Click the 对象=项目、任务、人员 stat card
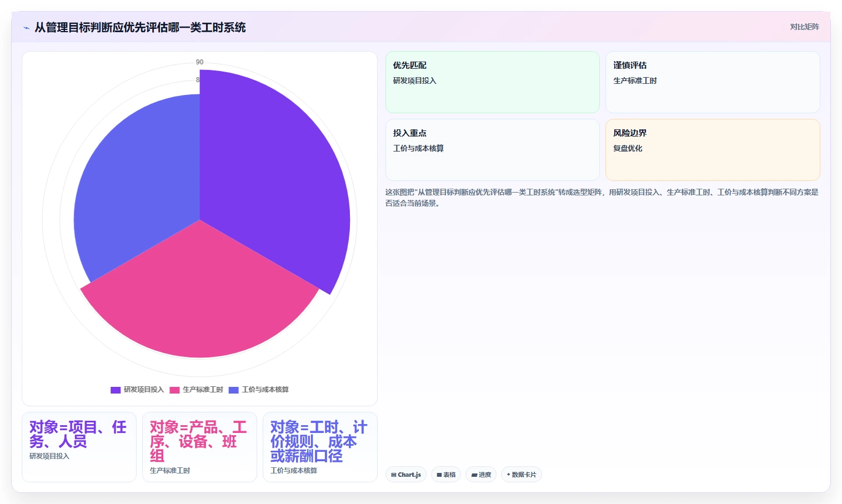Screen dimensions: 842x504 coord(79,447)
